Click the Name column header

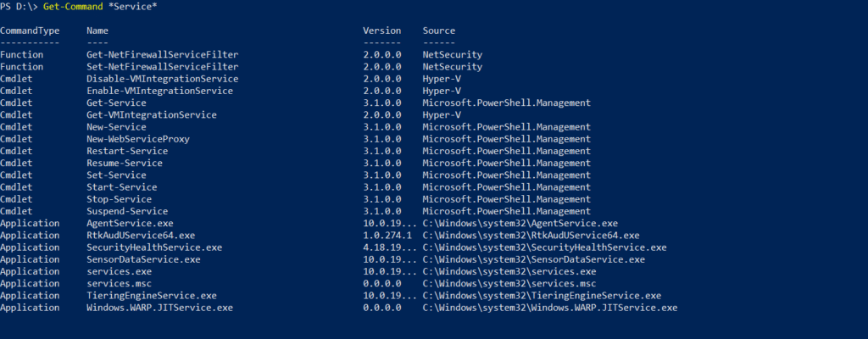pos(97,31)
